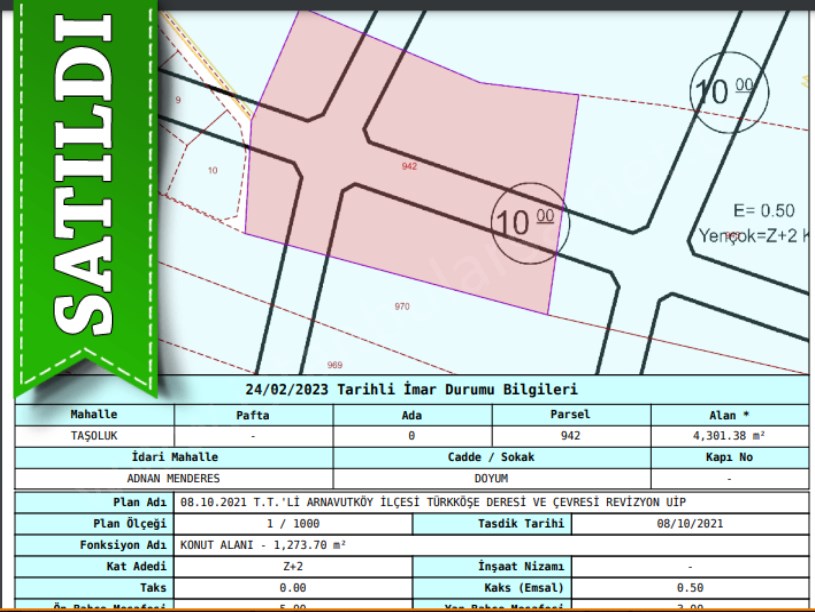Click the parcel 970 label on map
Viewport: 815px width, 612px height.
pos(402,307)
